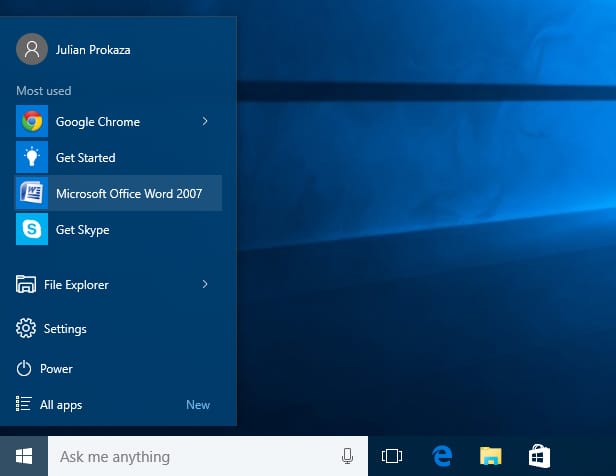Open Task View from the taskbar
The height and width of the screenshot is (476, 616).
click(x=392, y=456)
